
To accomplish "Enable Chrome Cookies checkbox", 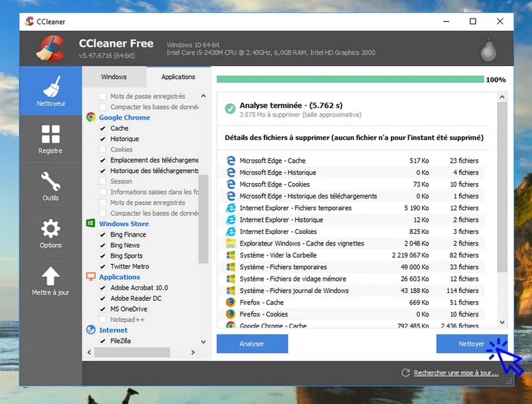I will pos(103,149).
